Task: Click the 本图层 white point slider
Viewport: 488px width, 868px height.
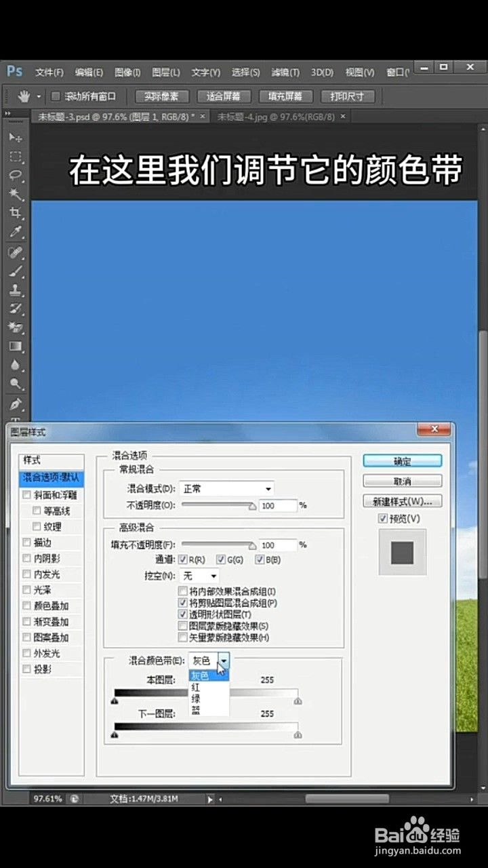Action: (298, 701)
